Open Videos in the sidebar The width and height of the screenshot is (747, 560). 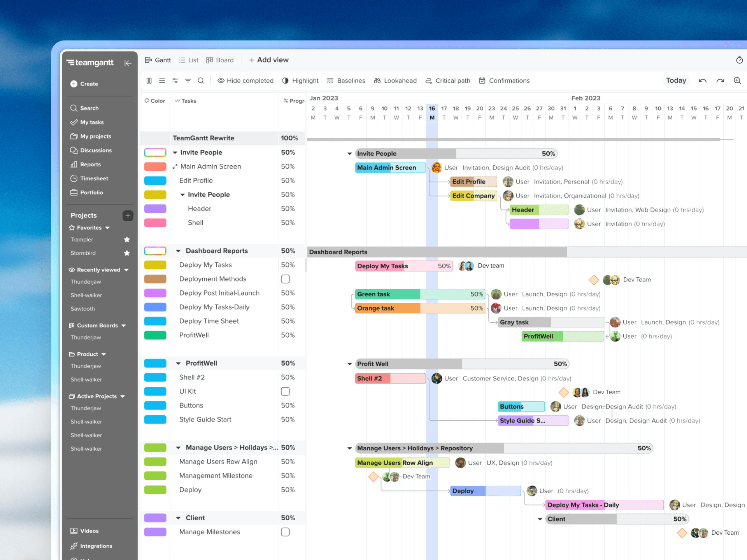tap(84, 531)
